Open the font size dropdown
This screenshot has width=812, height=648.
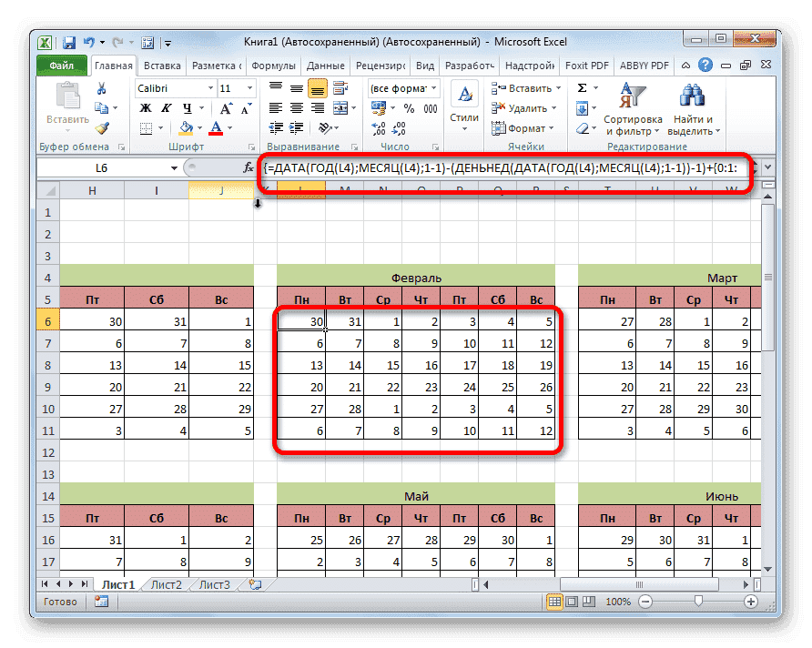coord(248,87)
